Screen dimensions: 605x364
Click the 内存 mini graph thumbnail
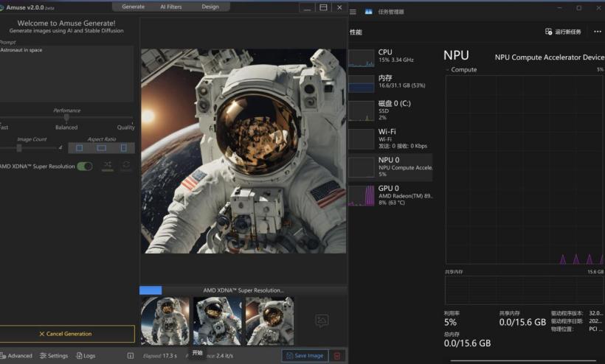(361, 83)
